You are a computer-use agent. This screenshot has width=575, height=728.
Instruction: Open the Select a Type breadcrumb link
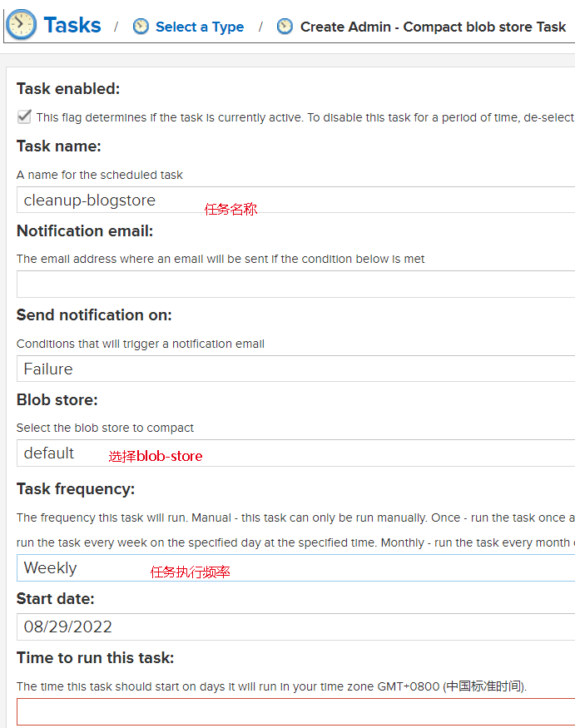click(x=200, y=27)
